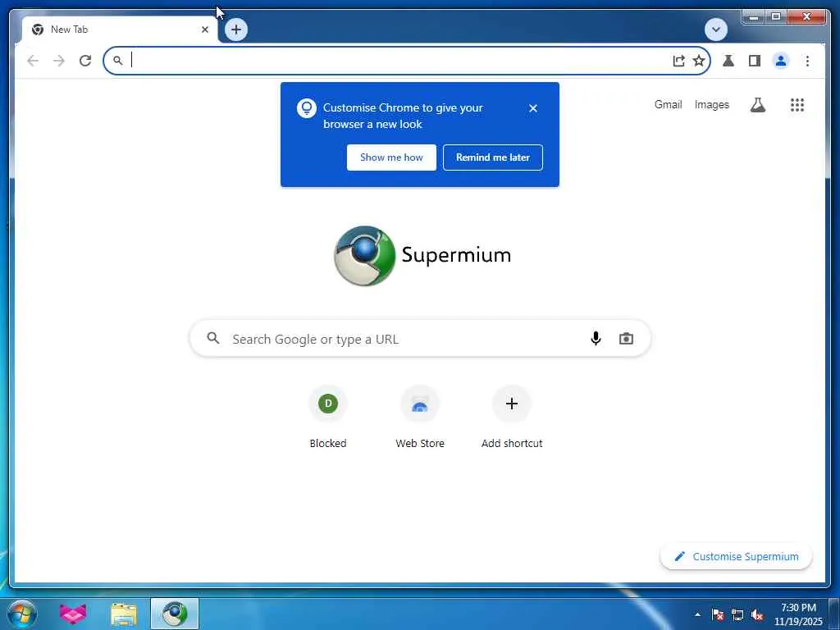Select the New Tab tab
This screenshot has height=630, width=840.
point(120,30)
